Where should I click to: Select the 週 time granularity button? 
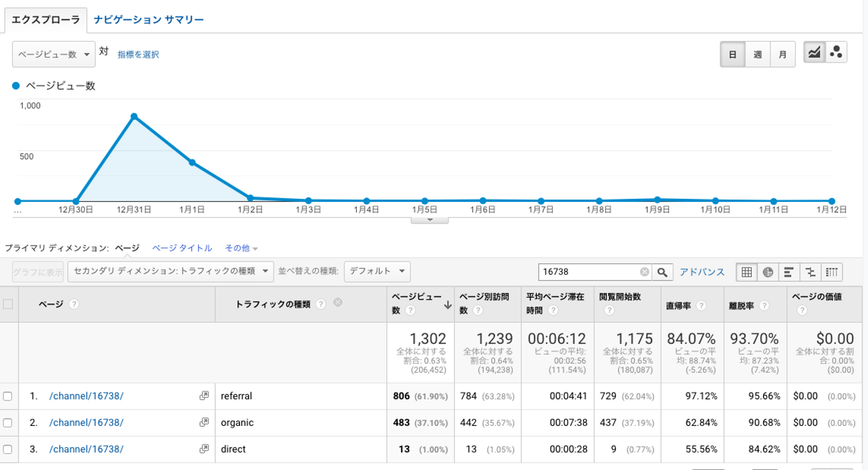(x=757, y=54)
